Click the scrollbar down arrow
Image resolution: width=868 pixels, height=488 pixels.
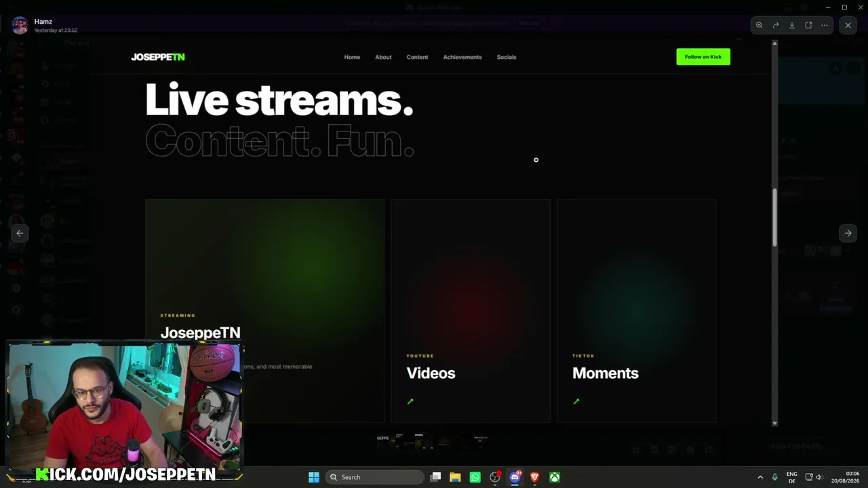tap(774, 423)
